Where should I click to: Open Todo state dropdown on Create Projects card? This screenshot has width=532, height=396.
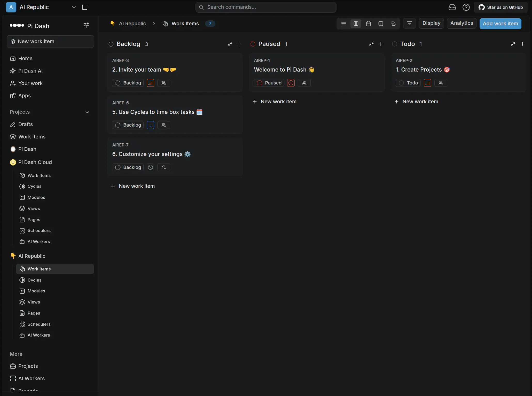pos(408,83)
